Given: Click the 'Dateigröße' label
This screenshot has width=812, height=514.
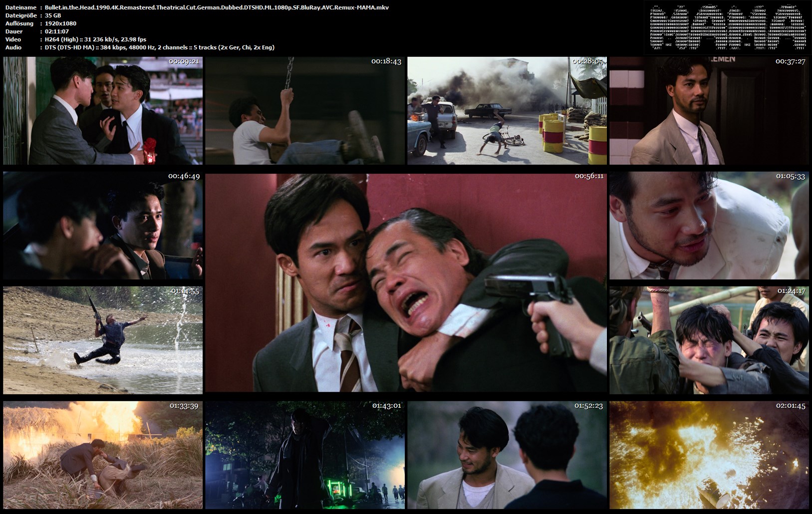Looking at the screenshot, I should [x=21, y=15].
